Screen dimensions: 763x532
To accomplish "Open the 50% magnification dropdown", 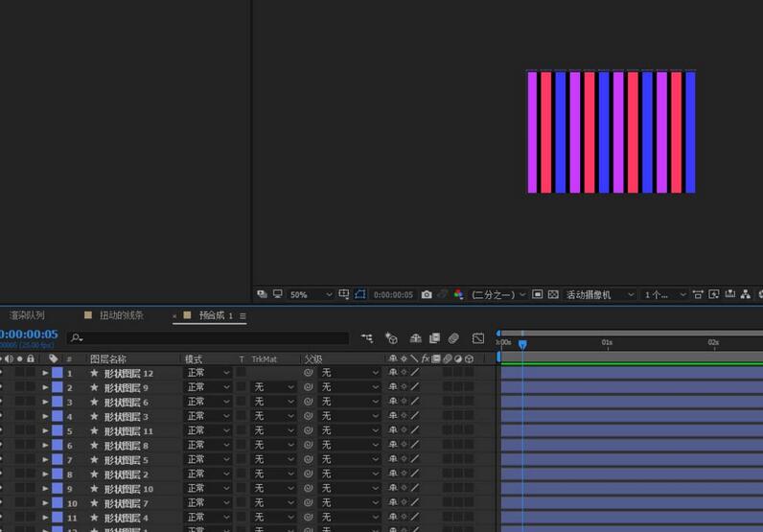I will click(311, 294).
